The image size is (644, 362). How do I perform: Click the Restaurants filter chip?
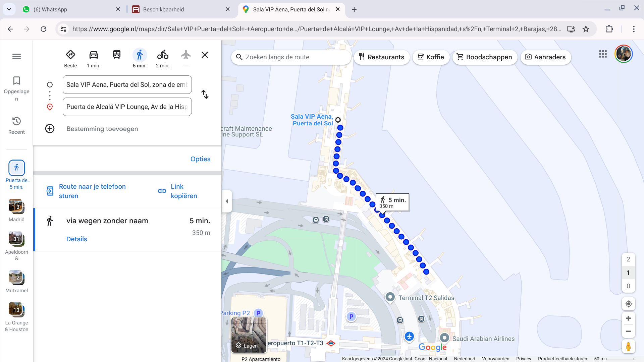(x=381, y=57)
